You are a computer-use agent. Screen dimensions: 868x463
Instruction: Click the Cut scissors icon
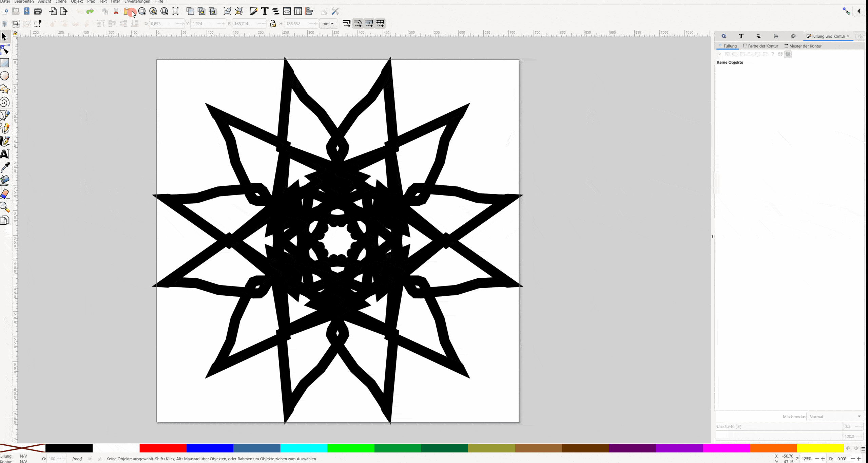(x=116, y=12)
